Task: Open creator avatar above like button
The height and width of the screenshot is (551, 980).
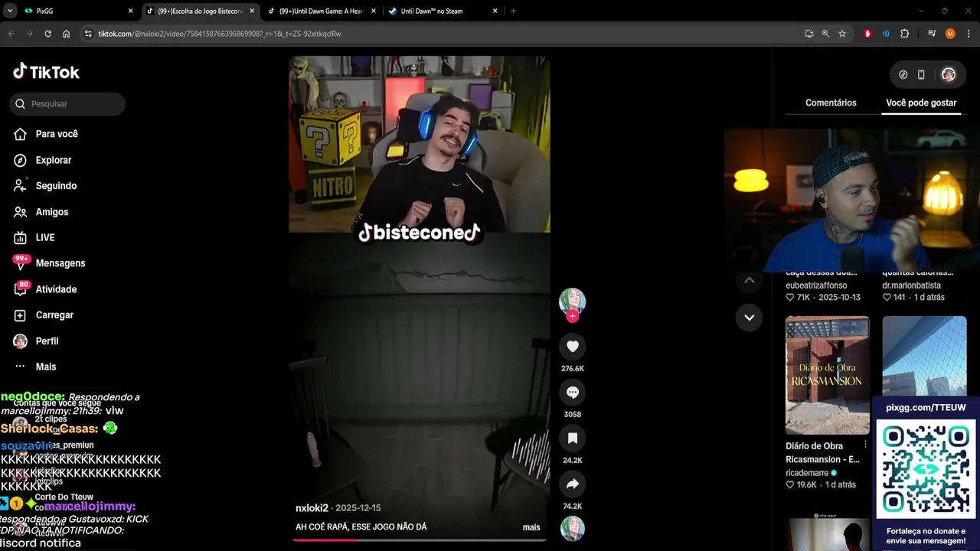Action: click(x=572, y=300)
